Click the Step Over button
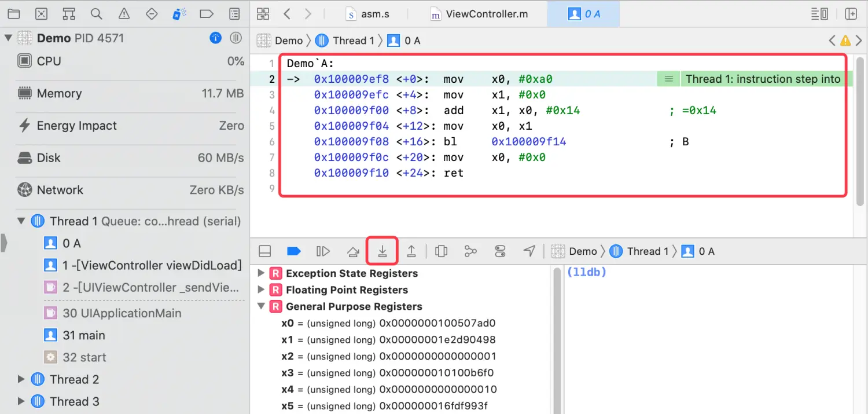 (353, 251)
